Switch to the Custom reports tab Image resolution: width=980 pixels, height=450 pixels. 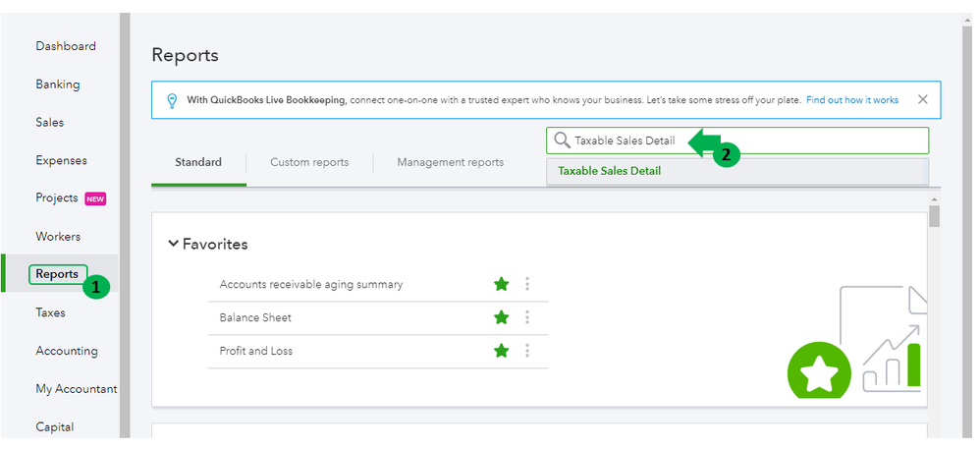coord(309,162)
